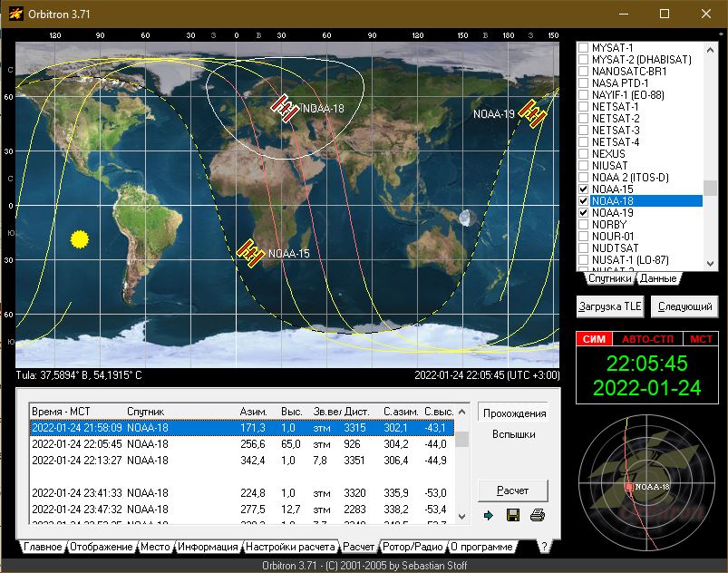Screen dimensions: 728x573
Task: Select NIUSAT in the satellite list
Action: (609, 166)
